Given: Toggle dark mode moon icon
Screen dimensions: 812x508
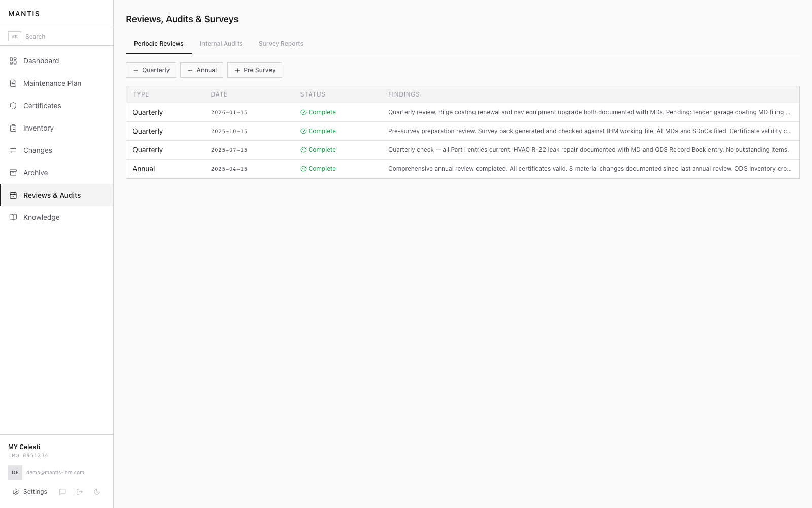Looking at the screenshot, I should [x=97, y=492].
